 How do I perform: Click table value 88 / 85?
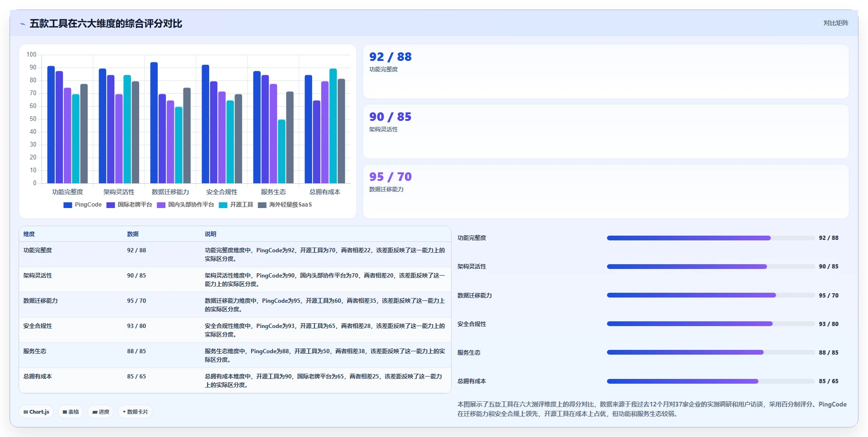click(137, 351)
